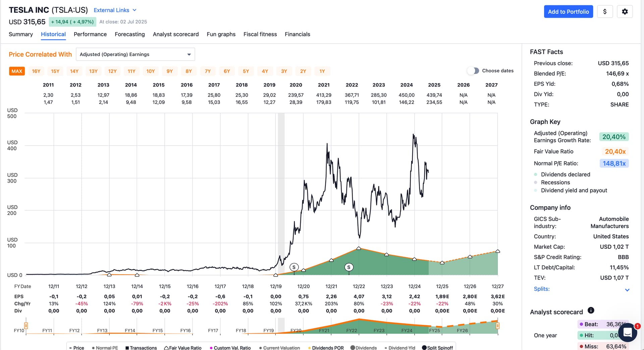This screenshot has height=350, width=644.
Task: Click the dollar currency icon button
Action: (x=605, y=12)
